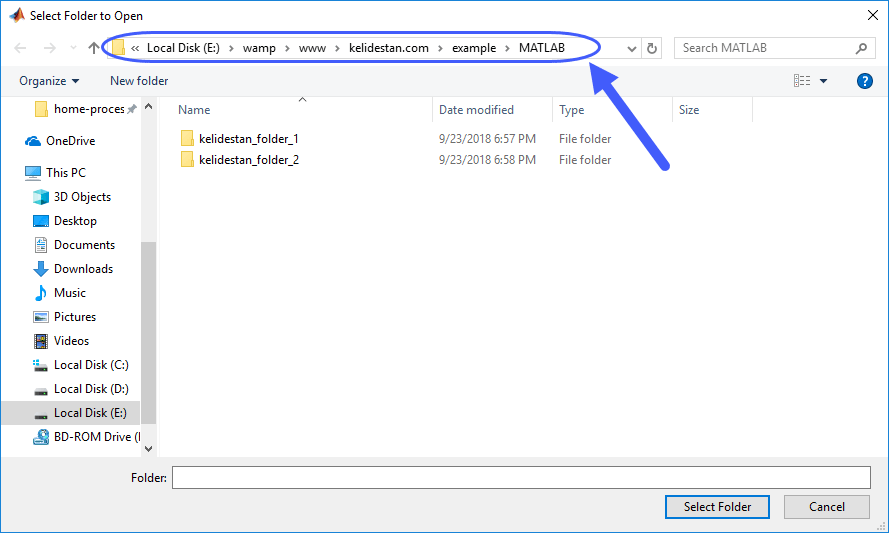
Task: Click the Search MATLAB field
Action: (x=773, y=48)
